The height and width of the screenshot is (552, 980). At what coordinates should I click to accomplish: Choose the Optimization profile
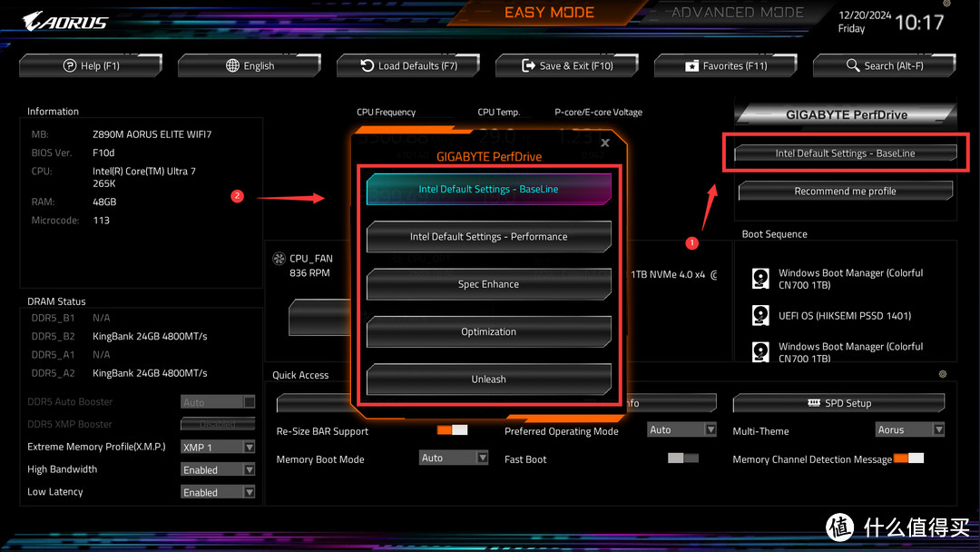pyautogui.click(x=489, y=331)
